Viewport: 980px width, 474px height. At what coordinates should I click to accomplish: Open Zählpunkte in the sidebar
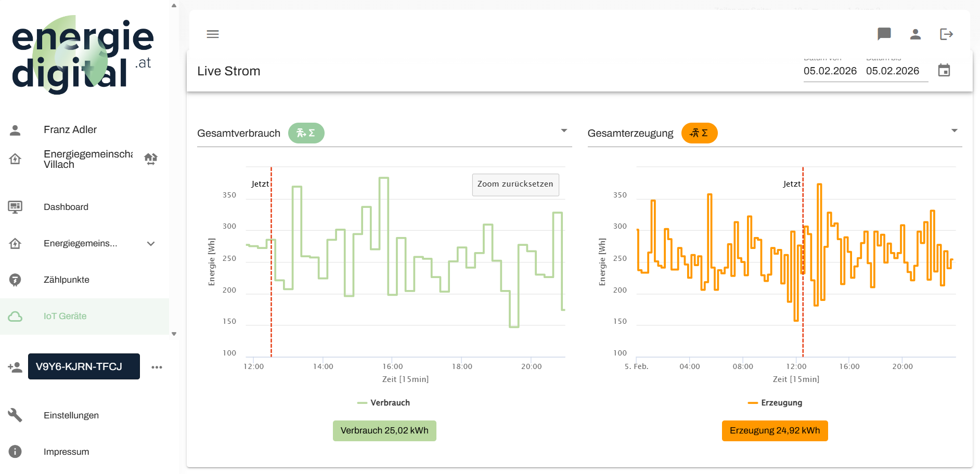coord(67,280)
